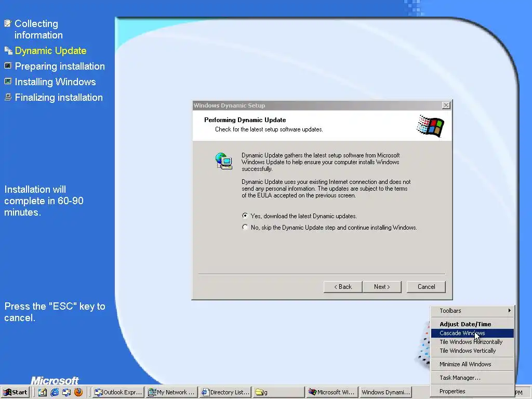Click the 'Dynamic Update' sidebar text
Viewport: 532px width, 399px height.
(50, 51)
